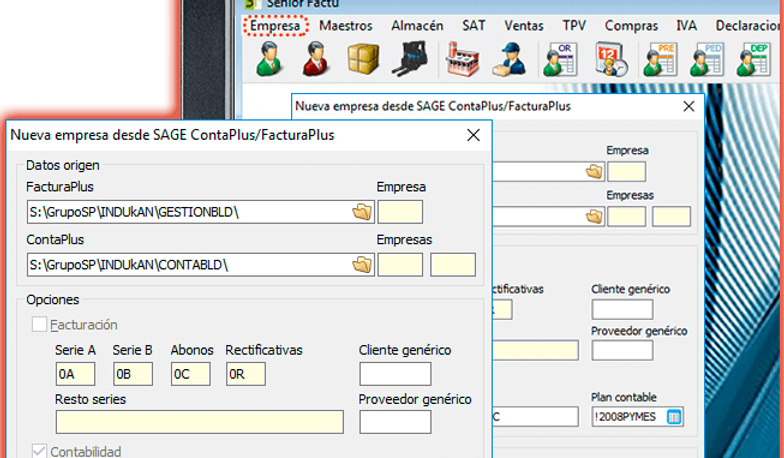The width and height of the screenshot is (784, 458).
Task: Browse folder for ContaPlus path in front dialog
Action: pyautogui.click(x=362, y=264)
